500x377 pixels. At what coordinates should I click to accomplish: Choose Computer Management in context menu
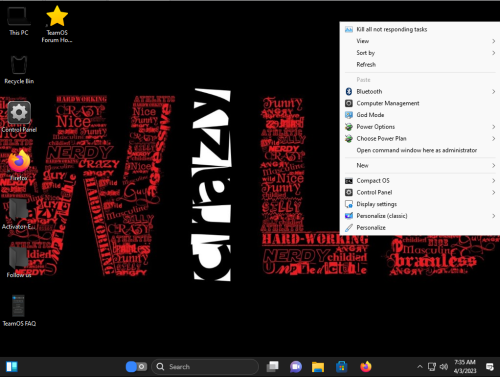point(420,103)
